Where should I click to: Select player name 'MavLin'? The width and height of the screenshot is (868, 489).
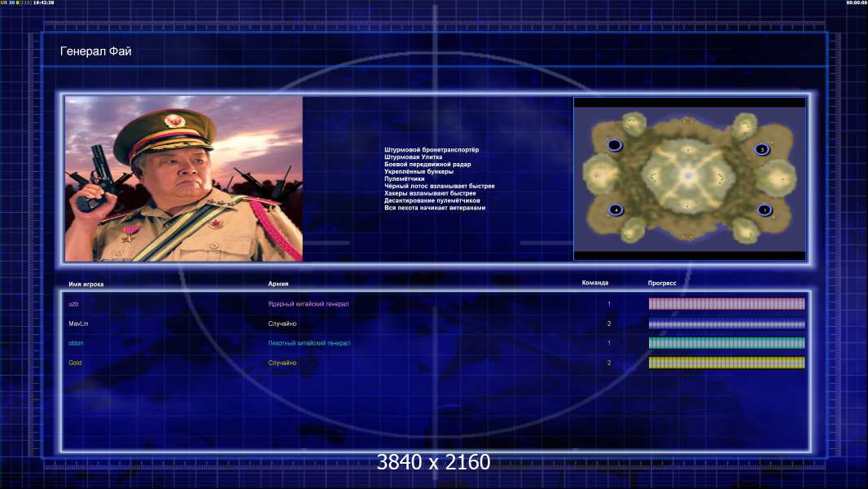pos(79,324)
